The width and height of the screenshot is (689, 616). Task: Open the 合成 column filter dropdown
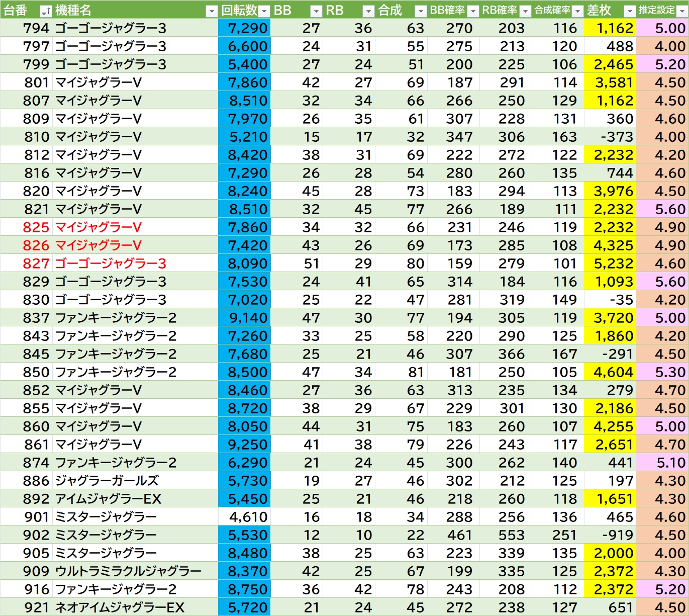pos(421,11)
